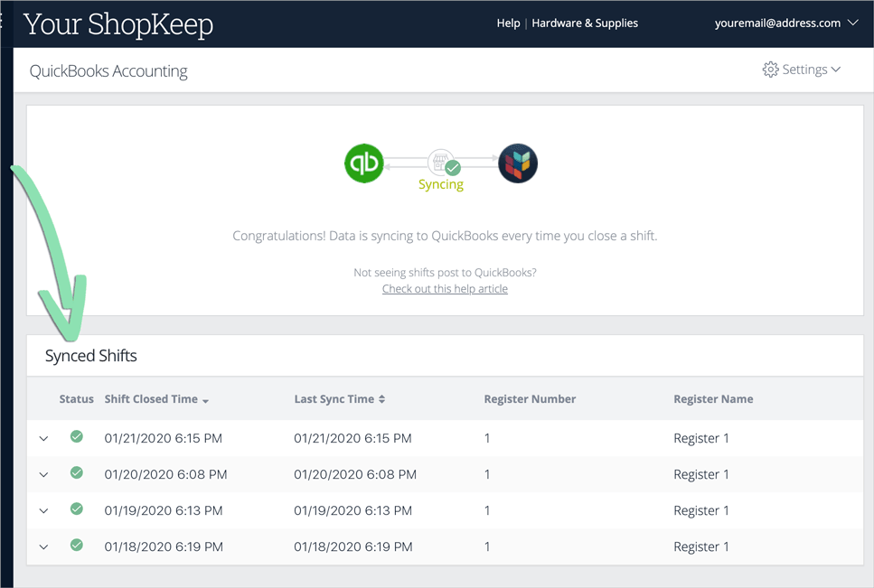Click the Register Name column header
The height and width of the screenshot is (588, 874).
click(x=713, y=399)
